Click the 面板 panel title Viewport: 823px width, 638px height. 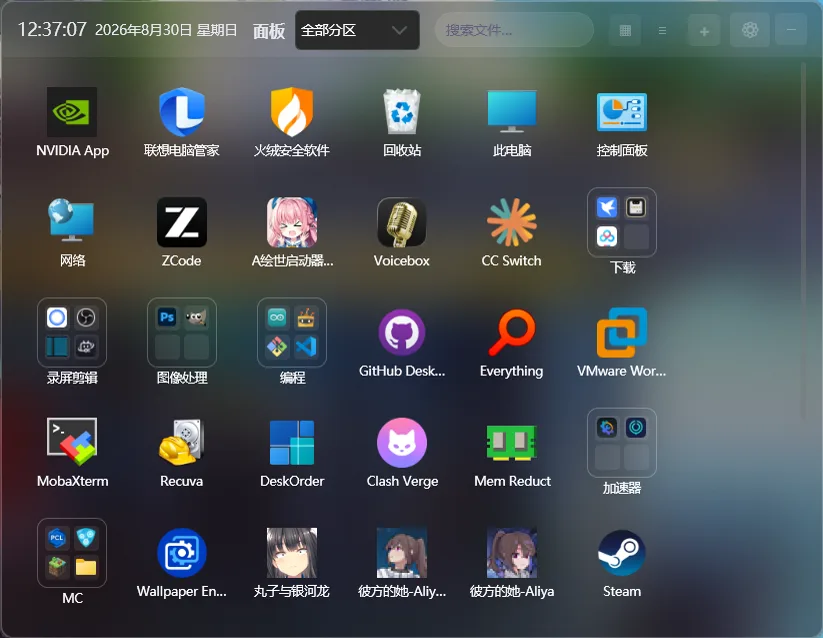pos(269,30)
